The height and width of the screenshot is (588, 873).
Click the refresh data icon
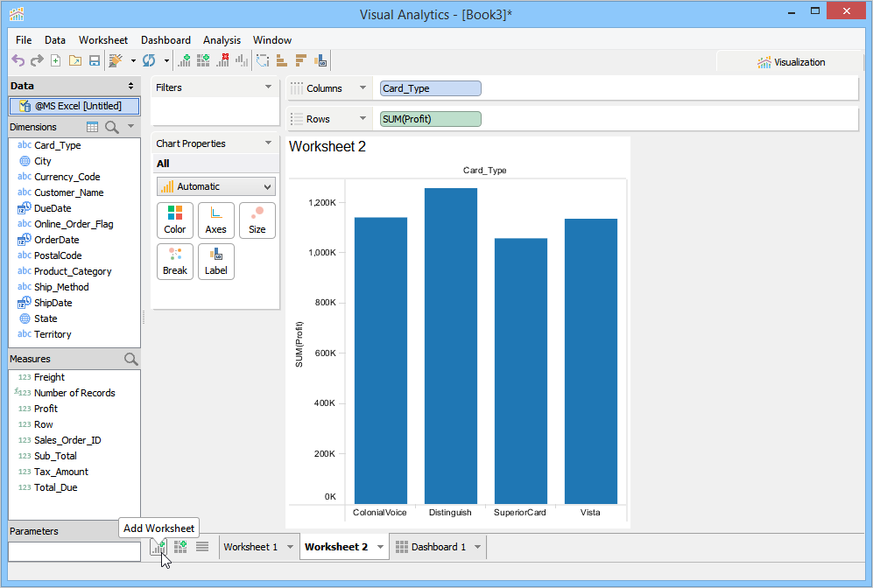149,60
